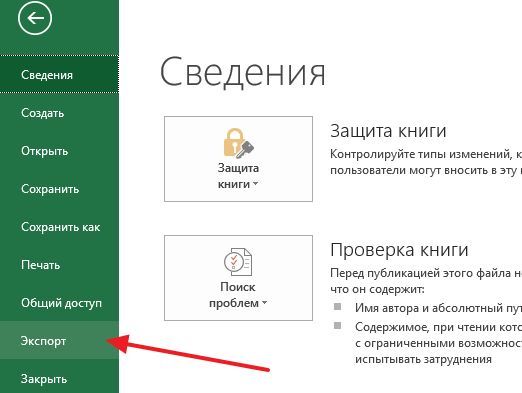Click the Проверка книги heading text
Viewport: 522px width, 393px height.
[x=399, y=250]
